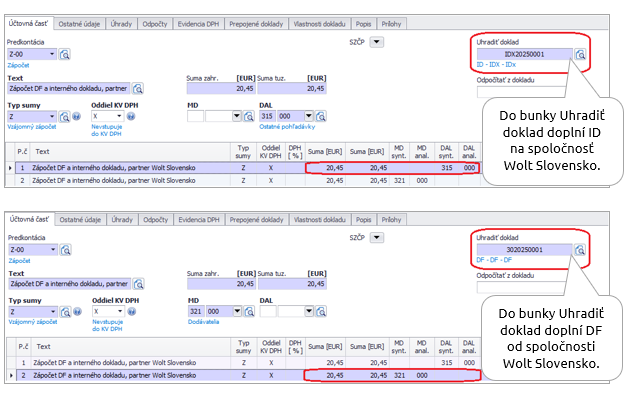The height and width of the screenshot is (409, 629).
Task: Click the Ostatné pohľadávky link
Action: click(287, 128)
